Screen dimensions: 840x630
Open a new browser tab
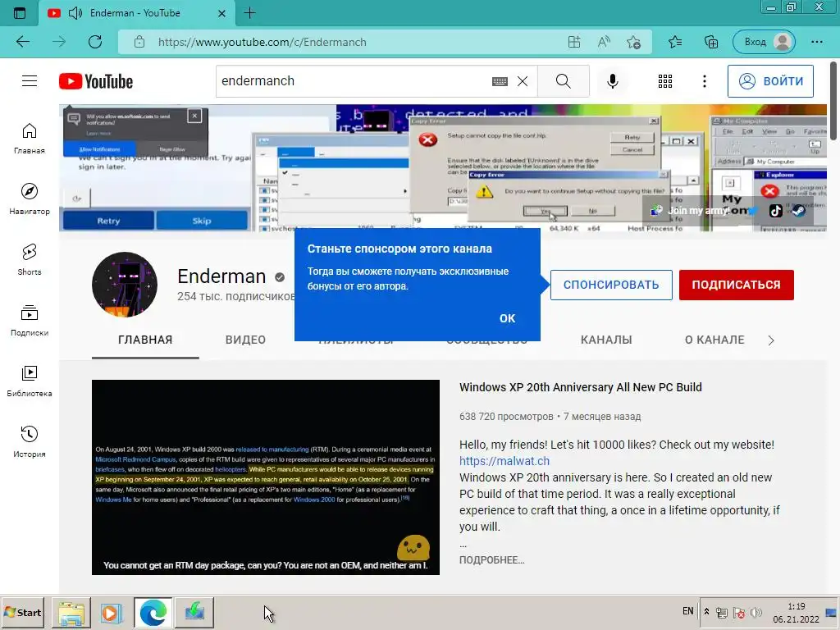249,13
